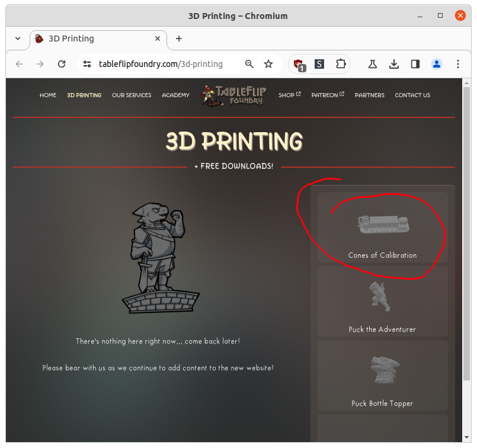Click the TableFlip Foundry logo
This screenshot has width=477, height=448.
click(233, 95)
